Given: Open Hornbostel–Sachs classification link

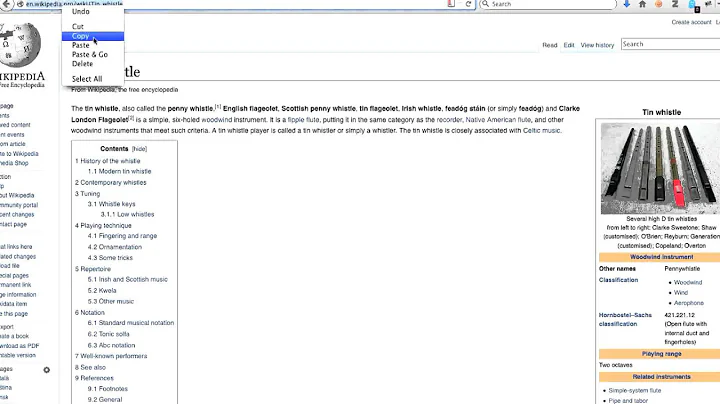Looking at the screenshot, I should pyautogui.click(x=625, y=320).
